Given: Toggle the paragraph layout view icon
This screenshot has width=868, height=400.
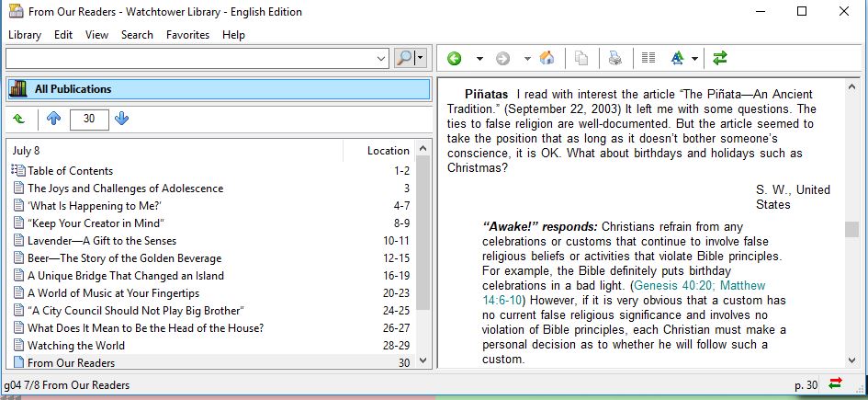Looking at the screenshot, I should (648, 58).
